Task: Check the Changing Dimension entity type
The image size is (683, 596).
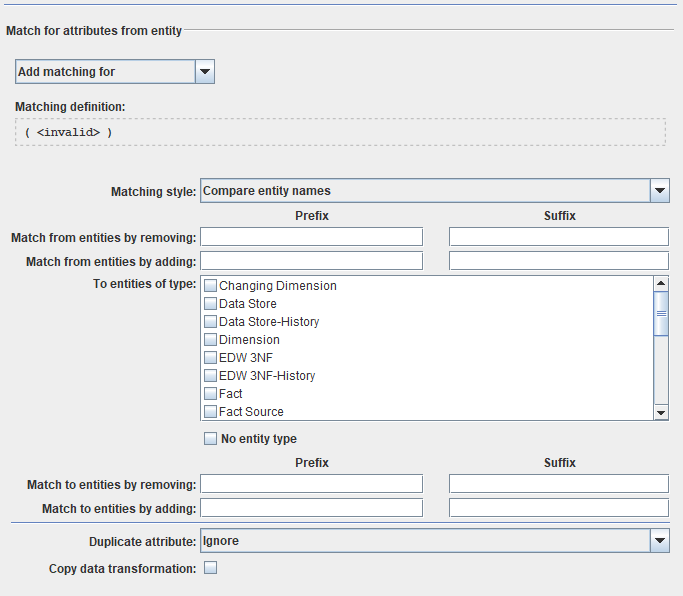Action: [211, 286]
